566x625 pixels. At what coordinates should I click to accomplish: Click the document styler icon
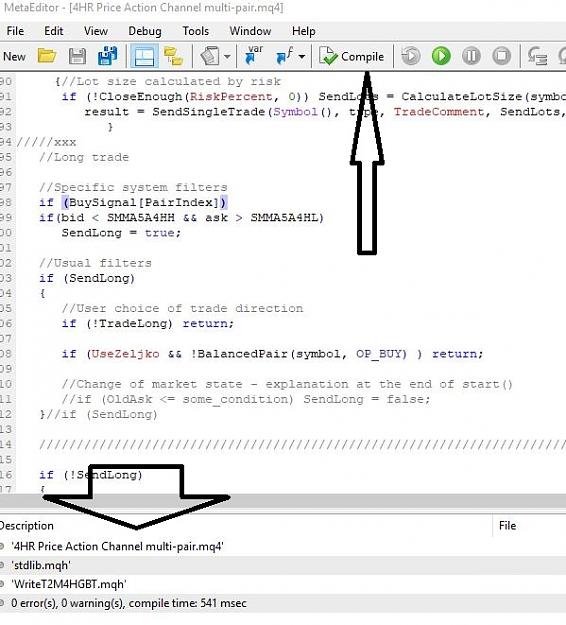point(210,56)
